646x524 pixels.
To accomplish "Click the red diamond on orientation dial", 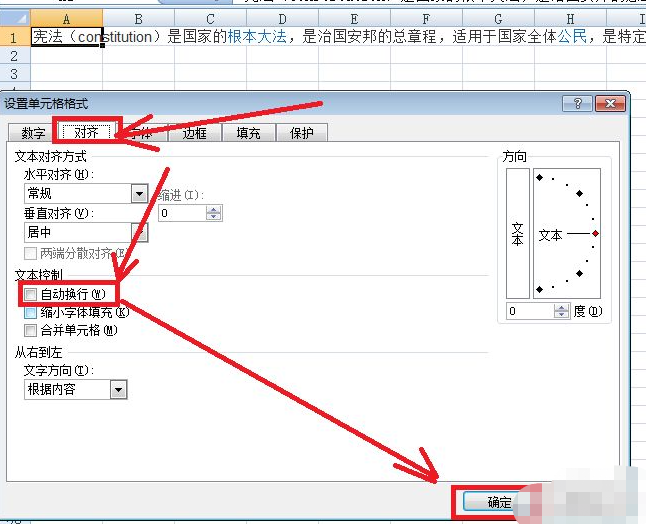I will coord(595,233).
